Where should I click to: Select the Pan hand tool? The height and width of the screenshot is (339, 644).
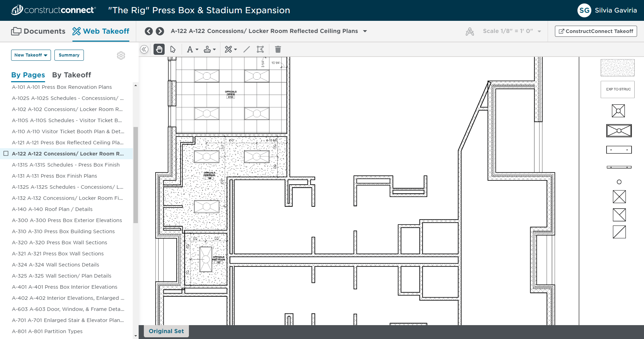tap(159, 49)
